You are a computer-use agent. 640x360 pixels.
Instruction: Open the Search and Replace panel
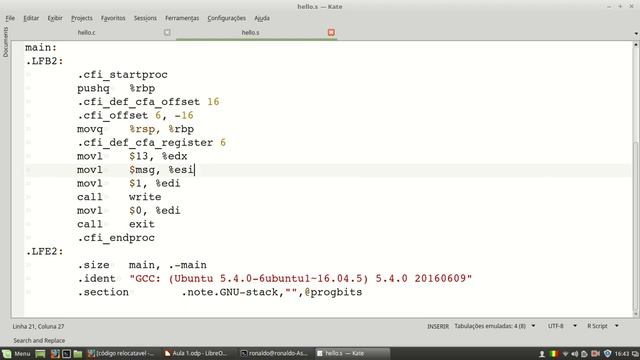click(x=39, y=340)
